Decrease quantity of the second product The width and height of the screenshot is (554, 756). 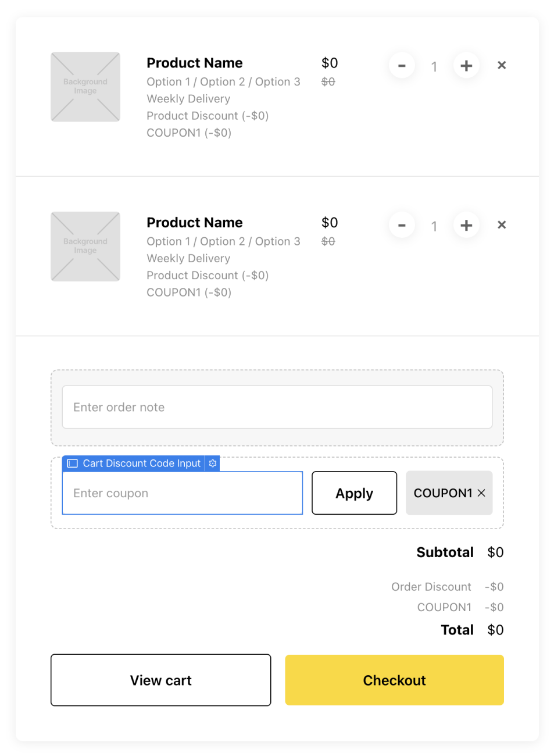click(402, 225)
